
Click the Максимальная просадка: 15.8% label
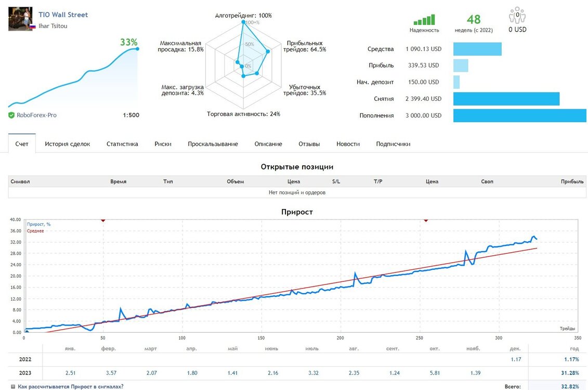point(181,46)
